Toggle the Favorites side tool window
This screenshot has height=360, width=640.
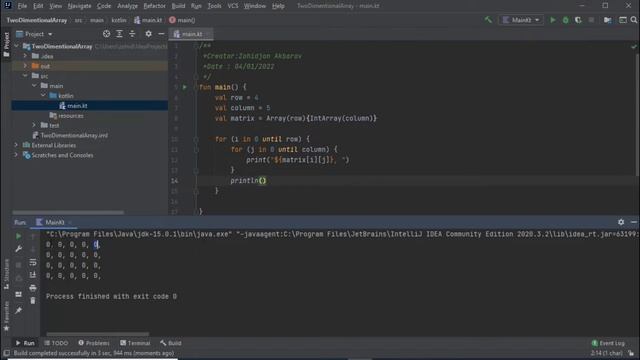(x=6, y=316)
